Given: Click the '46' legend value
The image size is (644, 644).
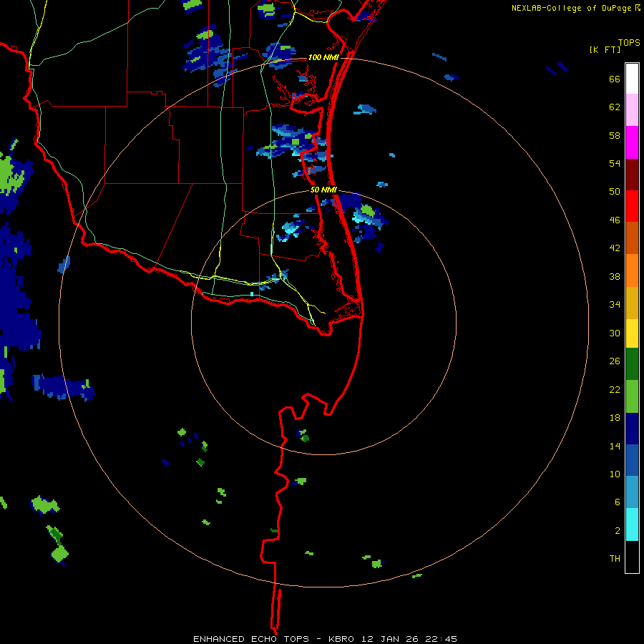Looking at the screenshot, I should tap(615, 220).
